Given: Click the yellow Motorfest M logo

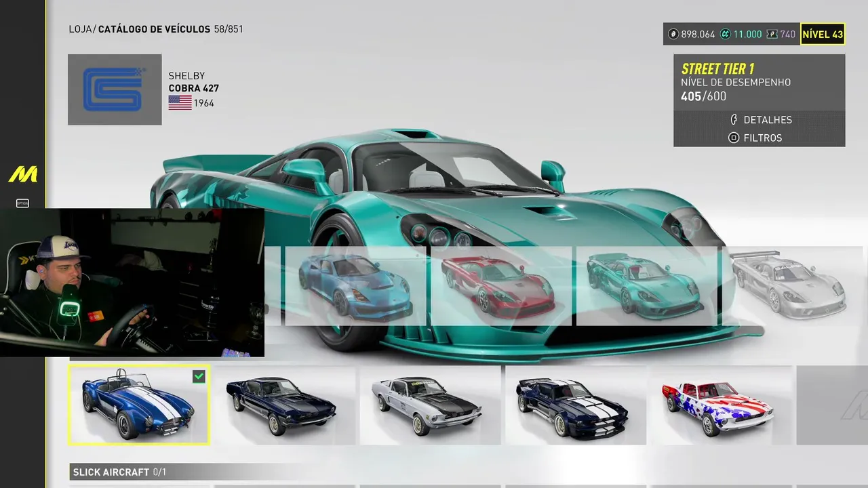Looking at the screenshot, I should pyautogui.click(x=22, y=174).
